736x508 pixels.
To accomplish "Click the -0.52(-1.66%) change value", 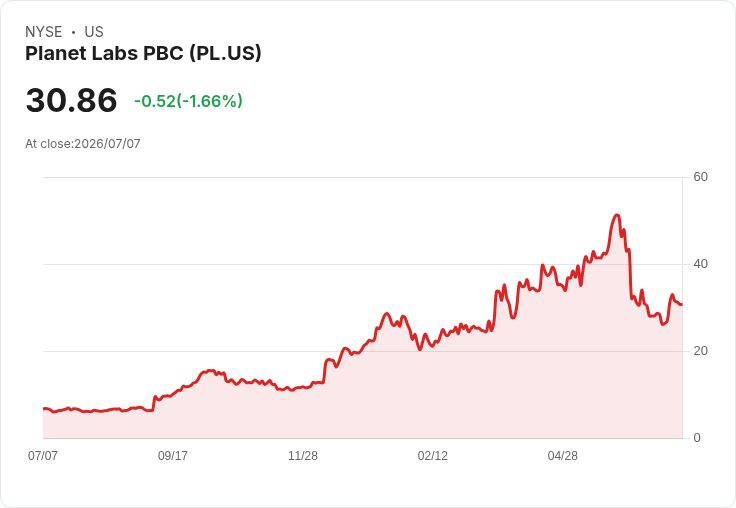I will pyautogui.click(x=188, y=101).
